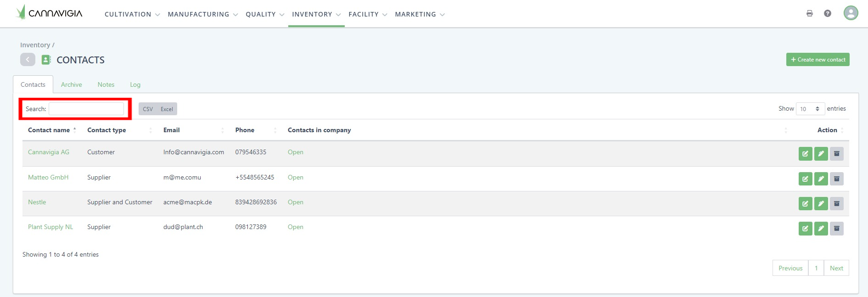Click the pencil icon for Cannavigia AG
Screen dimensions: 868x297
pyautogui.click(x=821, y=154)
